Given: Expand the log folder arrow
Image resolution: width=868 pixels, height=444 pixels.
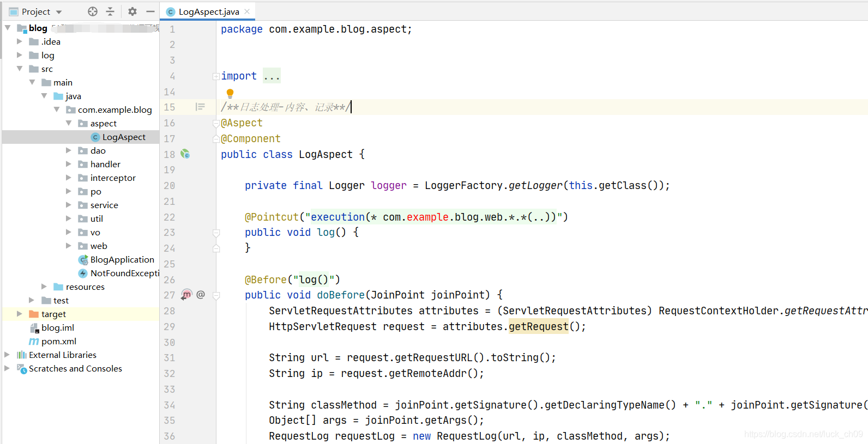Looking at the screenshot, I should [20, 55].
